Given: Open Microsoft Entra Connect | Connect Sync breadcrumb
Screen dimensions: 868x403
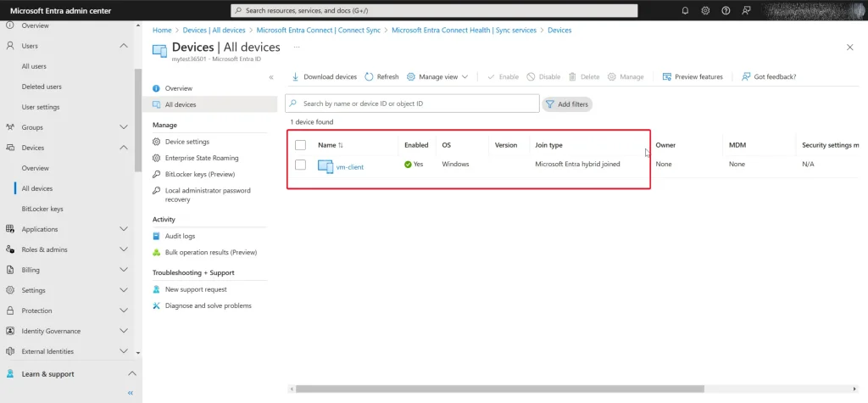Looking at the screenshot, I should tap(319, 31).
